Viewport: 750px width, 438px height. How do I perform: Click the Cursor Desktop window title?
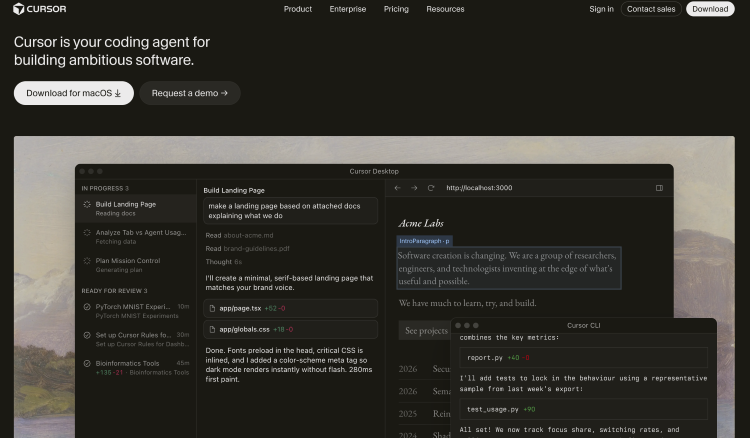click(374, 171)
